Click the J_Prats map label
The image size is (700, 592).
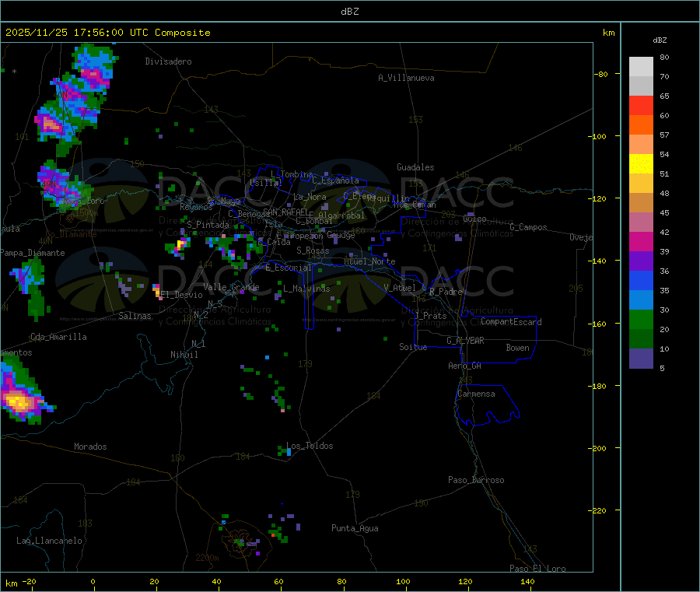pyautogui.click(x=431, y=316)
